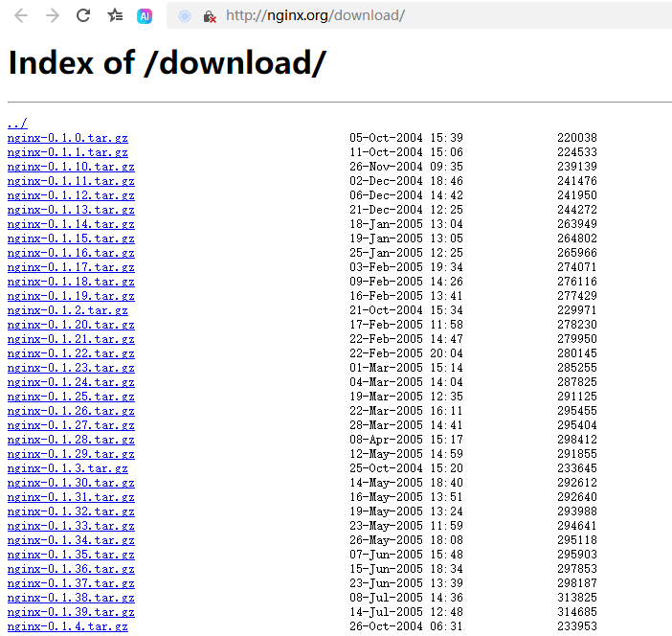Download nginx-0.1.21.tar.gz
This screenshot has width=672, height=636.
coord(71,339)
